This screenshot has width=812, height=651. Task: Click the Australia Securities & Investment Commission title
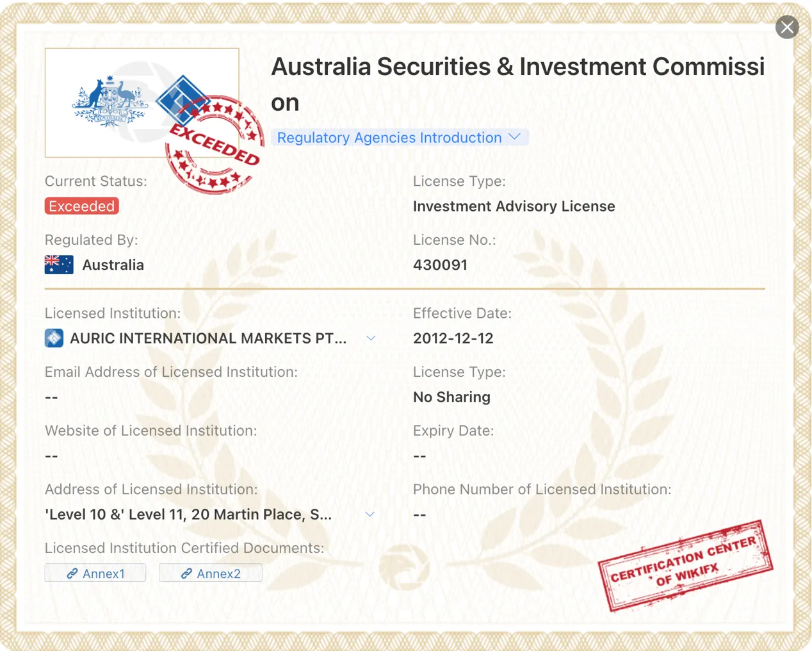517,84
